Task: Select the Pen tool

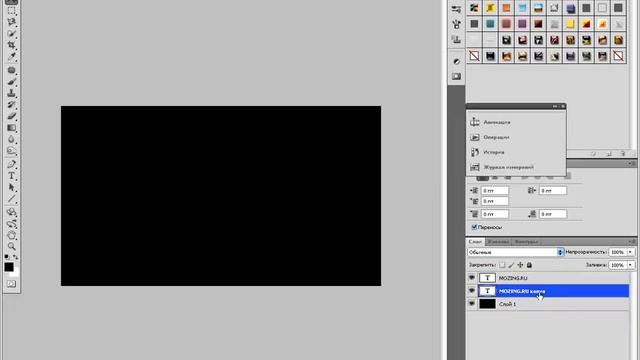Action: 11,164
